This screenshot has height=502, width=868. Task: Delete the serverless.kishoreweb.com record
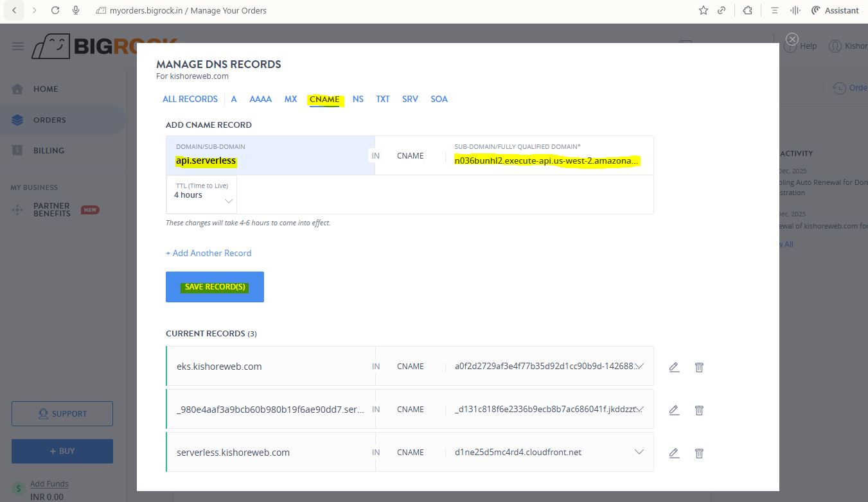coord(699,453)
